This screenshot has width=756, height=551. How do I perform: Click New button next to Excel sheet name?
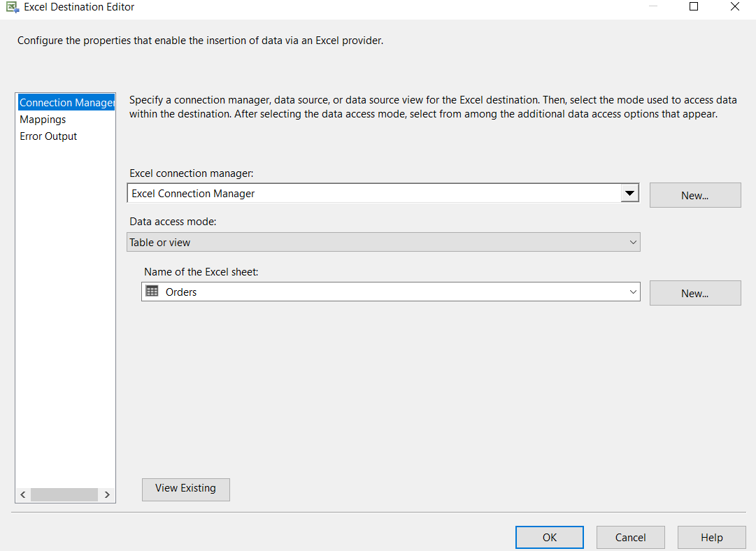pyautogui.click(x=694, y=294)
